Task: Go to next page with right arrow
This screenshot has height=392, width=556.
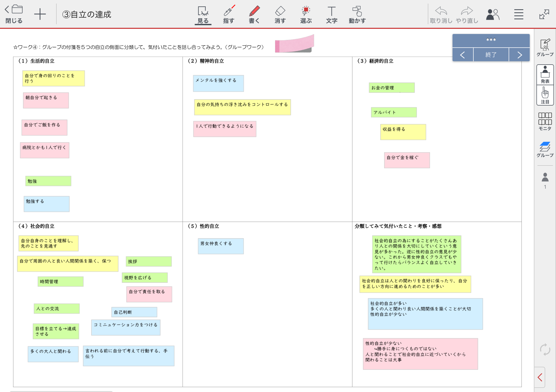Action: [x=519, y=55]
